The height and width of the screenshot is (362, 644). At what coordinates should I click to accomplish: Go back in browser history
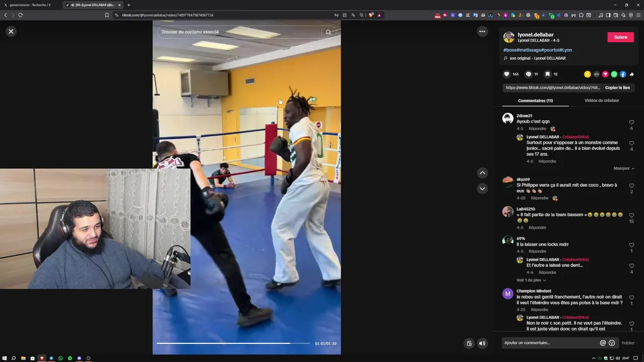click(6, 15)
